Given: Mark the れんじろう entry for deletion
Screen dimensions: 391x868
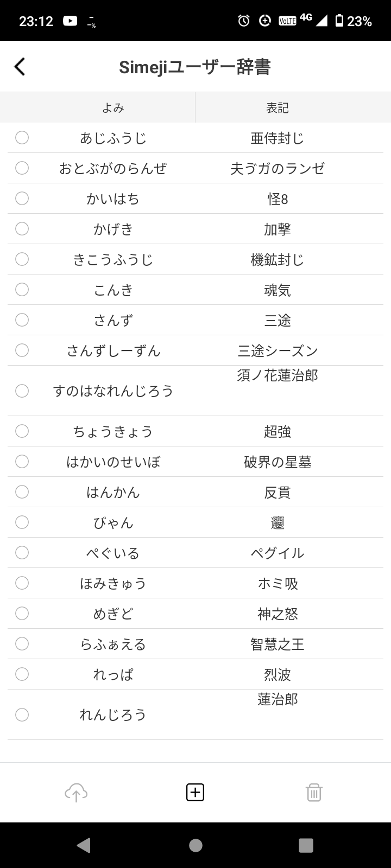Looking at the screenshot, I should click(x=22, y=715).
